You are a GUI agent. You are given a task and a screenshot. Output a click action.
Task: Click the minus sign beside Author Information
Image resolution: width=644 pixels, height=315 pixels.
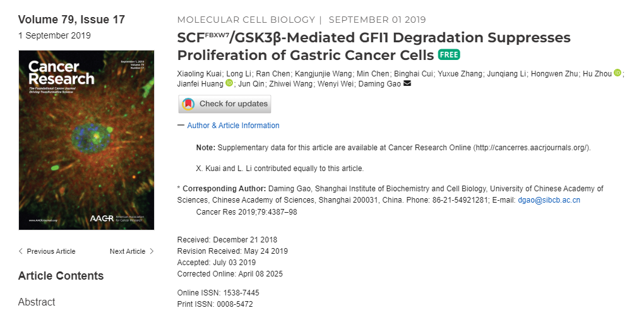pyautogui.click(x=181, y=125)
